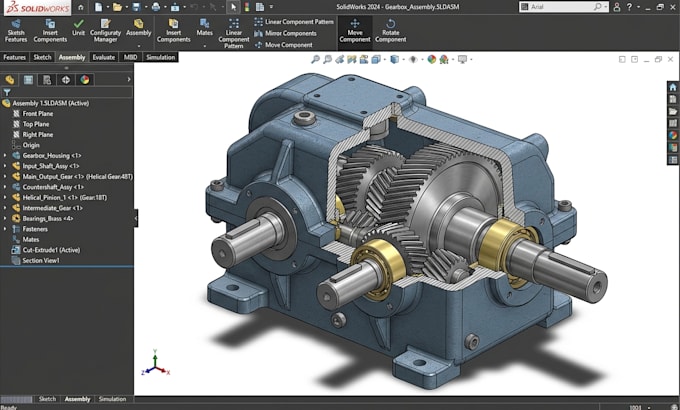680x410 pixels.
Task: Click the large Linear Component Pattern button
Action: pyautogui.click(x=234, y=33)
